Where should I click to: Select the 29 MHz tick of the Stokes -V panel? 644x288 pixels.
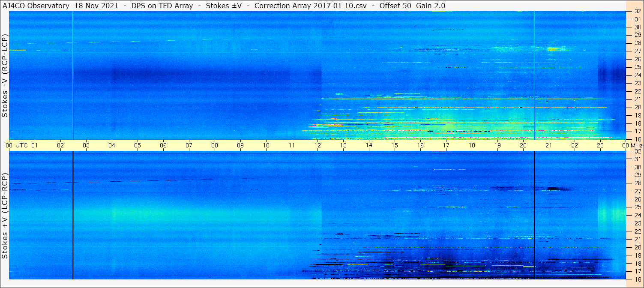[x=638, y=35]
